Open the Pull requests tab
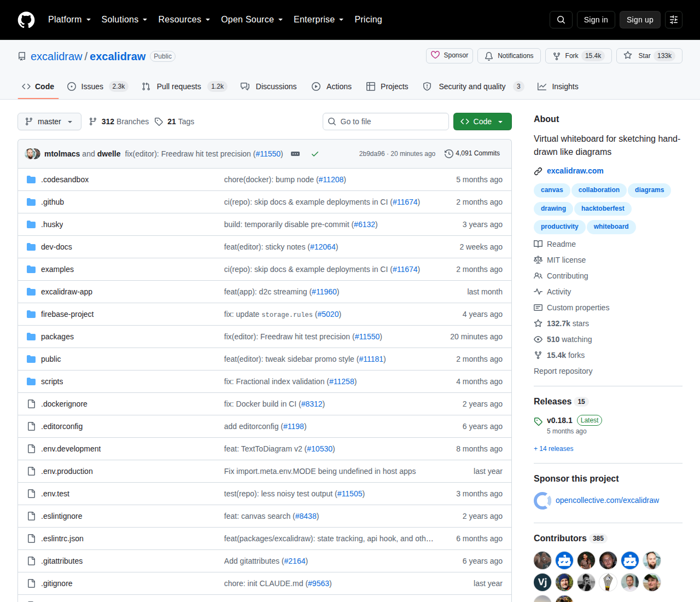This screenshot has width=700, height=602. coord(183,86)
